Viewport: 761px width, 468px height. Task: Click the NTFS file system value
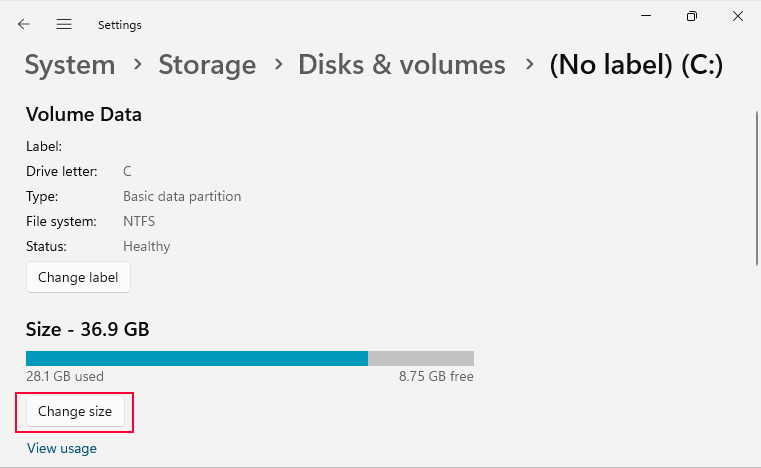(139, 221)
